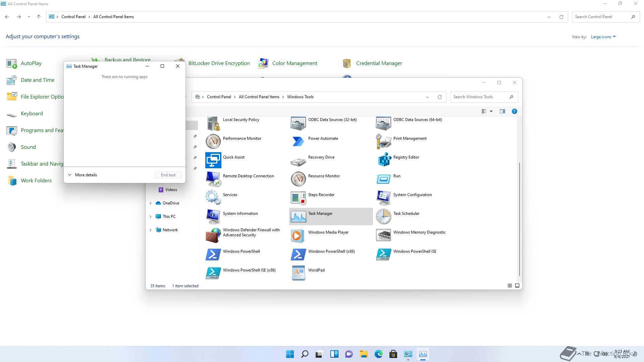Viewport: 644px width, 362px height.
Task: Open Power Automate icon
Action: pyautogui.click(x=298, y=141)
